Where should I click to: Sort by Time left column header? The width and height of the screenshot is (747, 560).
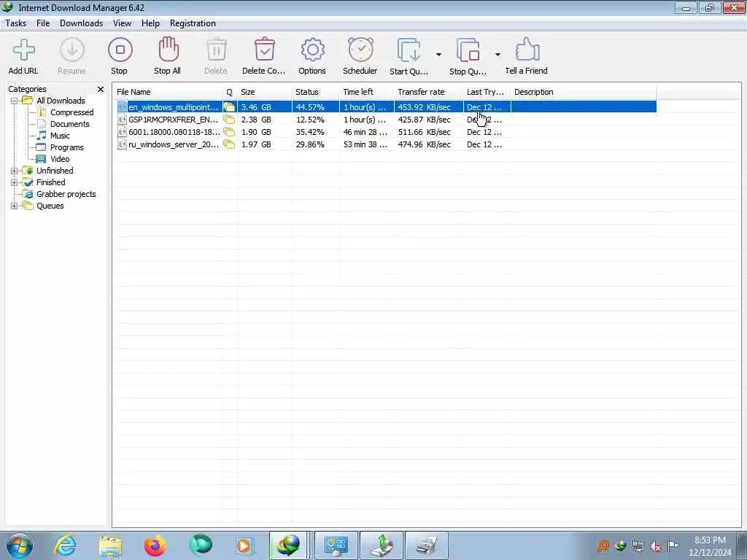pos(367,92)
